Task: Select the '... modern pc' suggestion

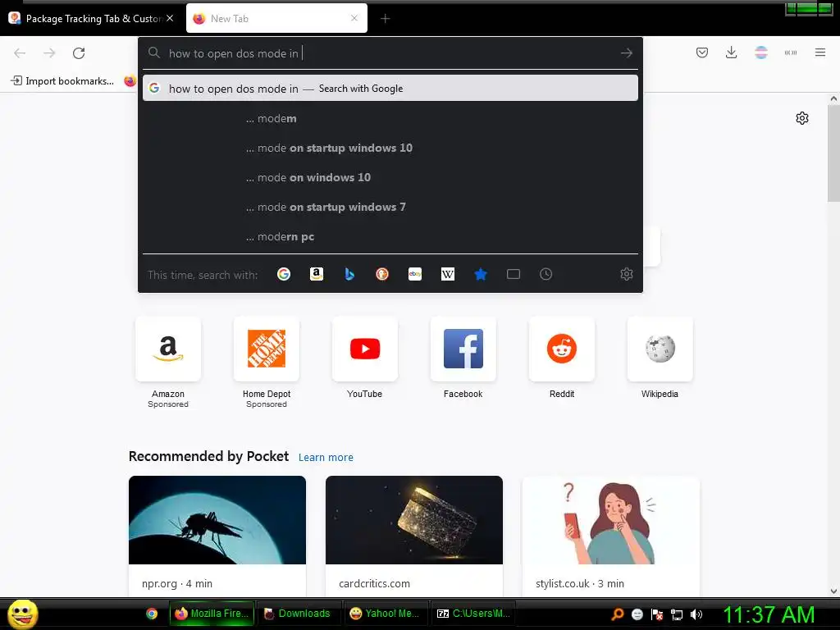Action: [x=390, y=236]
